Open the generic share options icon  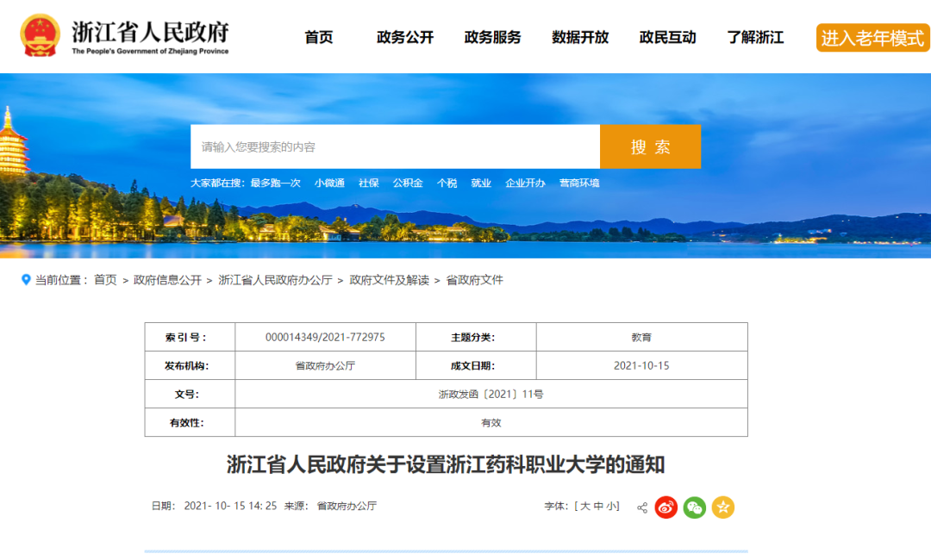[642, 507]
